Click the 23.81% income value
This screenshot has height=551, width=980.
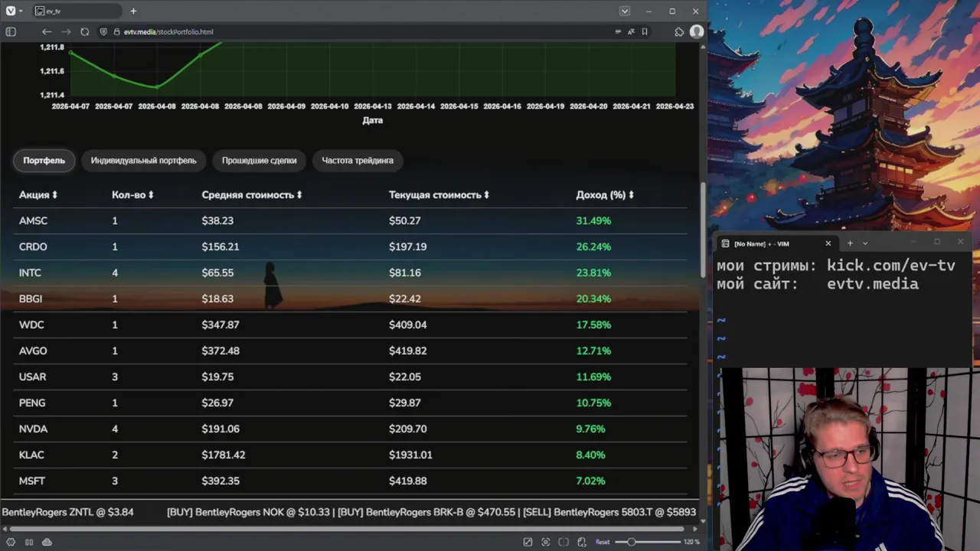593,272
